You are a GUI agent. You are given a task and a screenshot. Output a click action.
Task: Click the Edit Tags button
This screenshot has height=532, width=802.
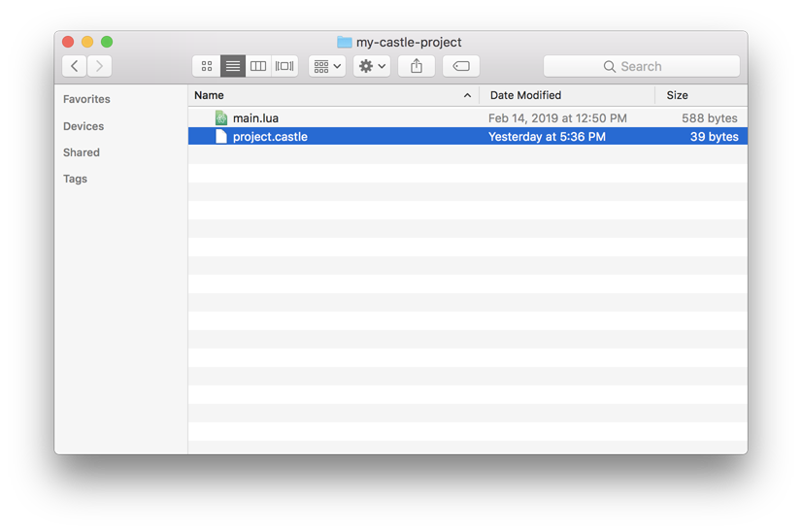click(461, 66)
